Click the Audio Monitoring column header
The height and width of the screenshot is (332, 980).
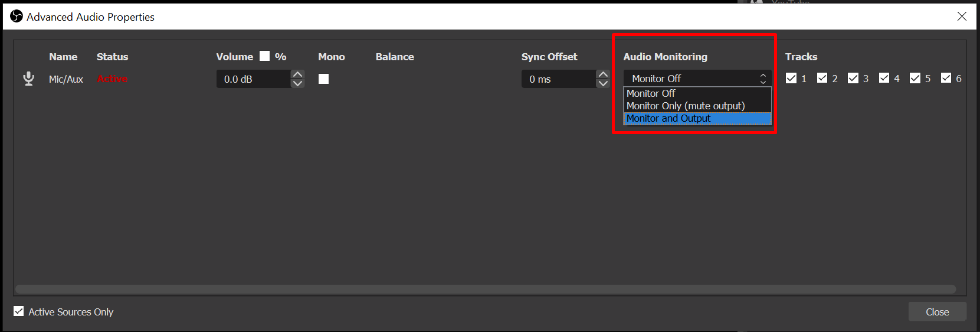666,57
